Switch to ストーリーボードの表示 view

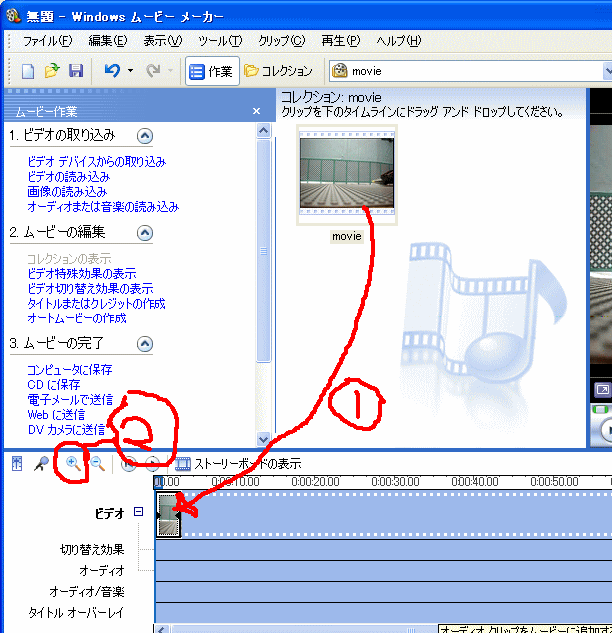pos(238,464)
